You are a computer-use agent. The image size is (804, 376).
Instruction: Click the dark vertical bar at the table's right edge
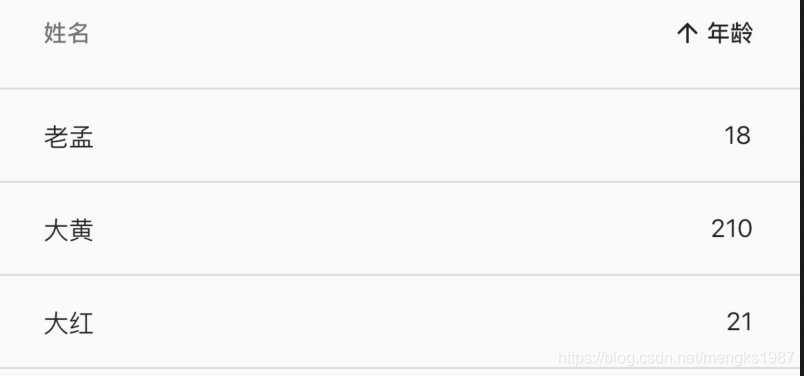(801, 188)
